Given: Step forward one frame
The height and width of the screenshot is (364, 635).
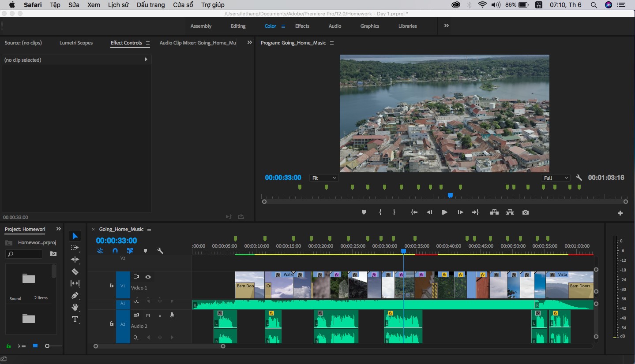Looking at the screenshot, I should coord(460,212).
